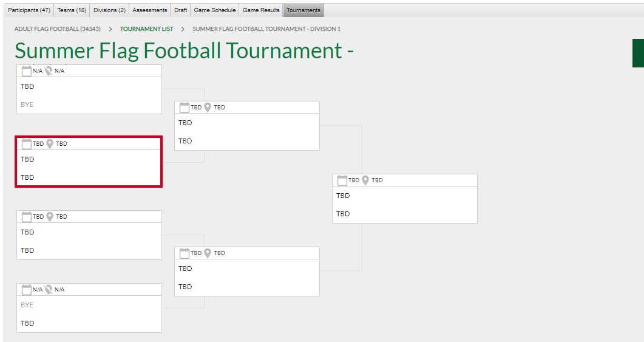
Task: Click location pin in third first-round game
Action: point(50,217)
